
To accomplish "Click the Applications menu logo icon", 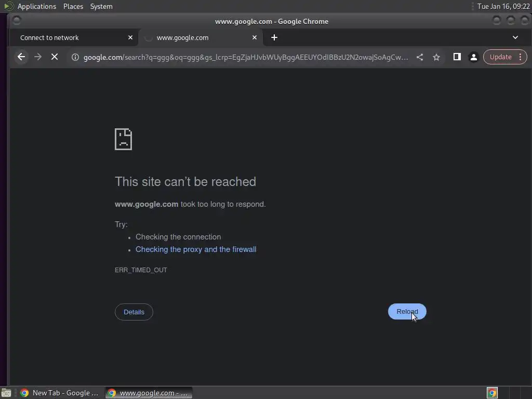I will coord(8,6).
